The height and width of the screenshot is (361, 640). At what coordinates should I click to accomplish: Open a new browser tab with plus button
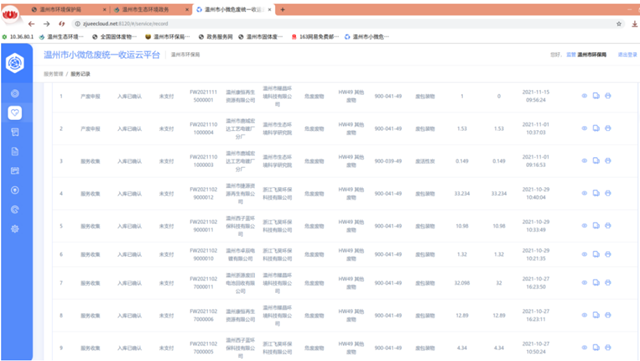(282, 9)
